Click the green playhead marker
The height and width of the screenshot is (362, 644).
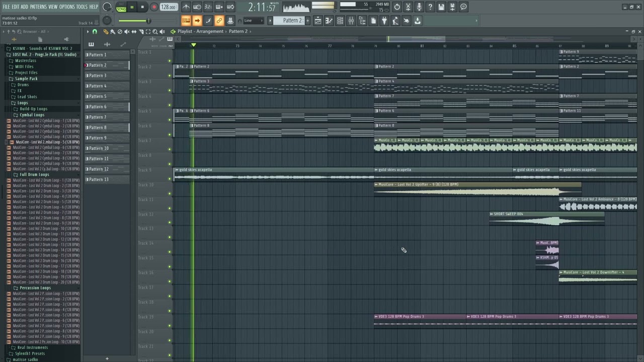(x=193, y=45)
